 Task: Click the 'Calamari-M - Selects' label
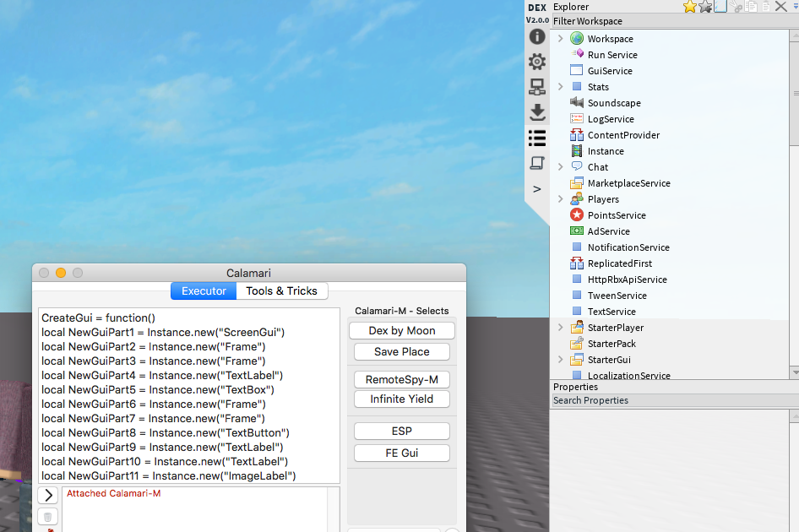(401, 311)
